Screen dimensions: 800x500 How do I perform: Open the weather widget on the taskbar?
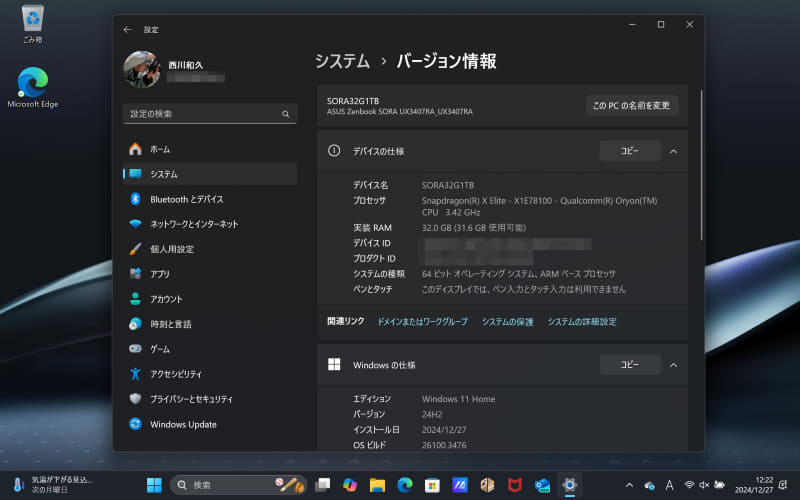coord(53,484)
